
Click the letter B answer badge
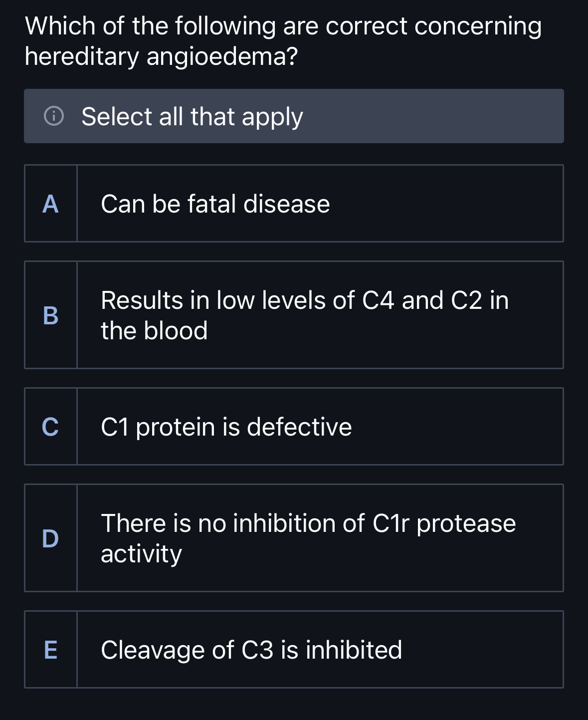50,315
